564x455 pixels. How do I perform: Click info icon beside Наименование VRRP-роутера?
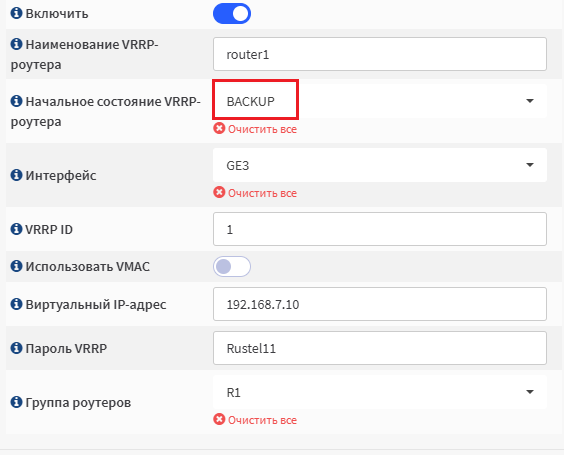click(16, 44)
